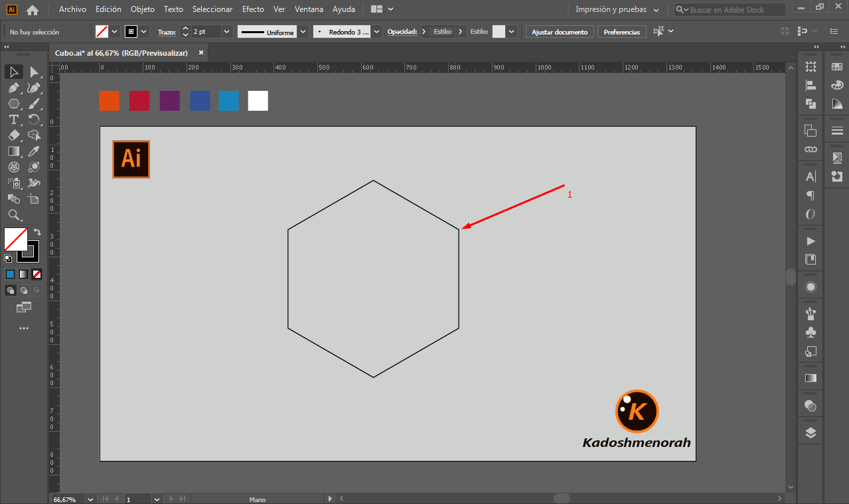This screenshot has height=504, width=849.
Task: Select the Direct Selection tool
Action: pos(34,72)
